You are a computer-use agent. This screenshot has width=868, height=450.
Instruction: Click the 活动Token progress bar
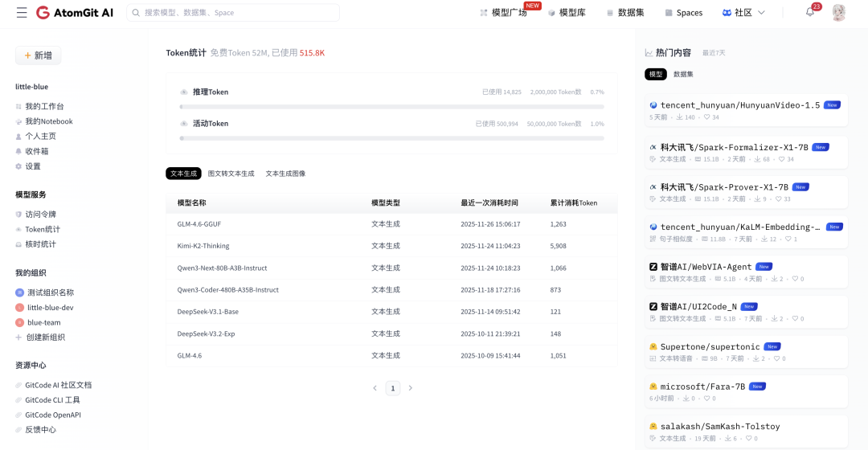click(x=392, y=138)
